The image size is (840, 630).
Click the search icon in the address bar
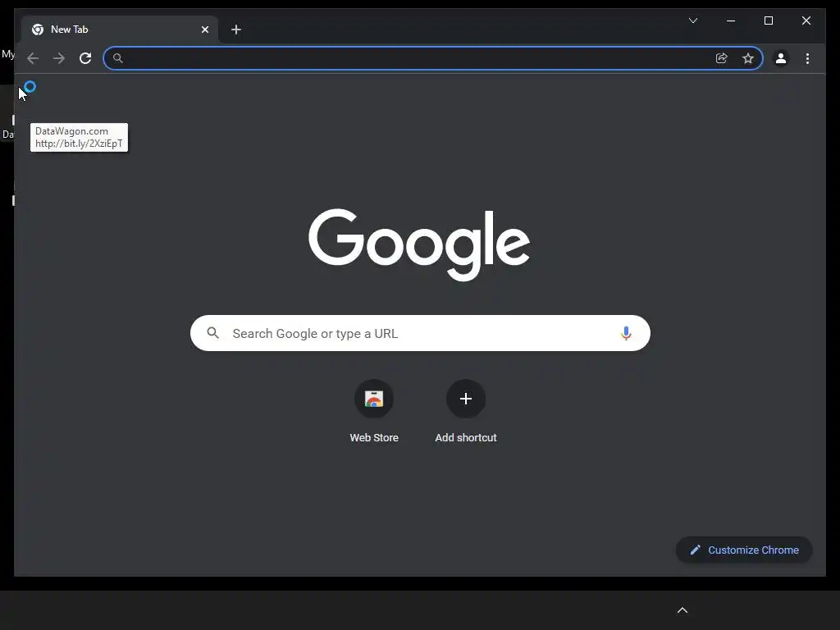click(x=118, y=58)
